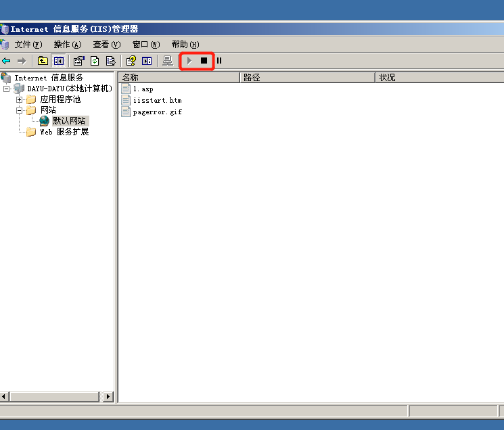
Task: Stop the site with the square button
Action: click(204, 61)
